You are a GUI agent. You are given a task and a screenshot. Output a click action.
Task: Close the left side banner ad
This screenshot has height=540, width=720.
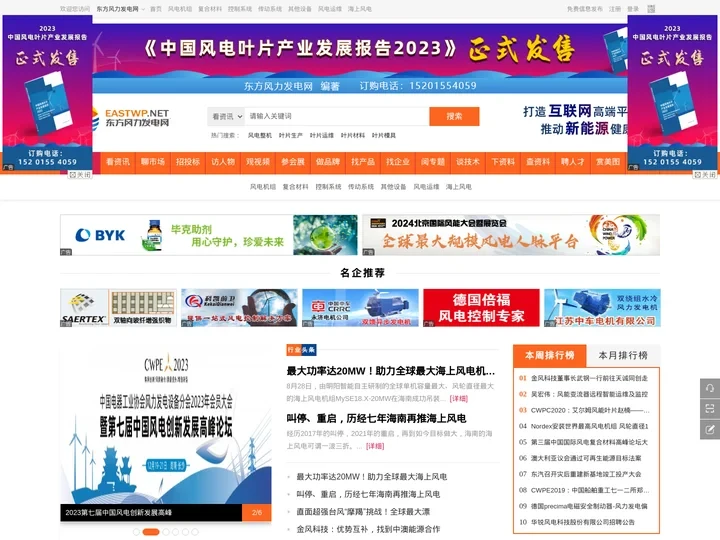pos(80,175)
